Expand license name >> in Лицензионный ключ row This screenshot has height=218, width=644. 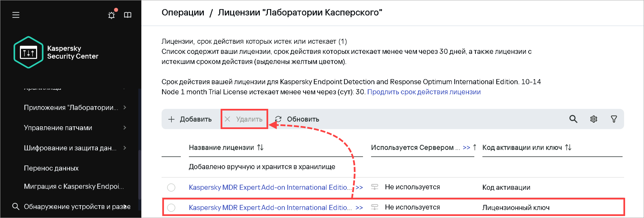359,208
